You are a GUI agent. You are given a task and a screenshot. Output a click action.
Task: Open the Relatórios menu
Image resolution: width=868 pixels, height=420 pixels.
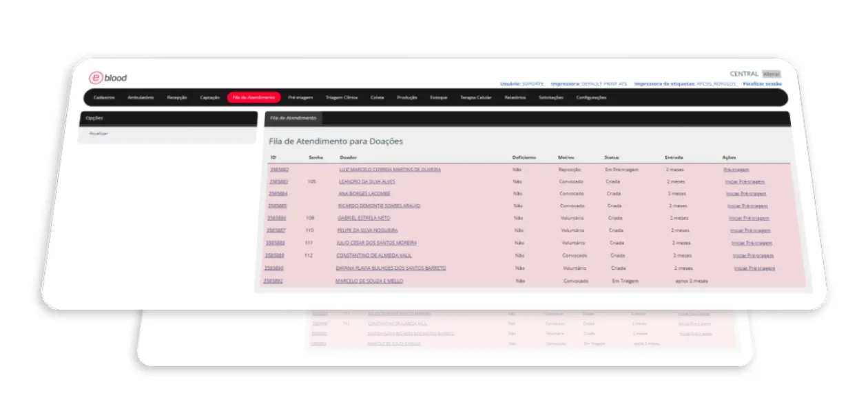(x=515, y=98)
